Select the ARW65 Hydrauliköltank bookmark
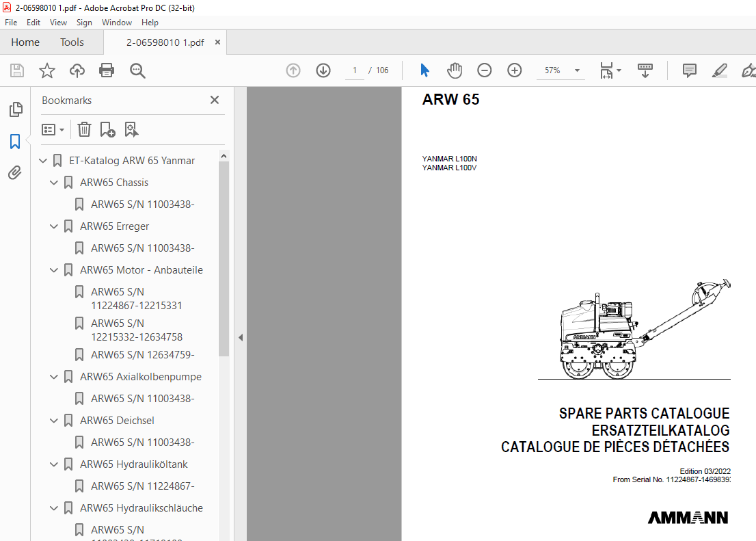This screenshot has height=541, width=756. [133, 464]
